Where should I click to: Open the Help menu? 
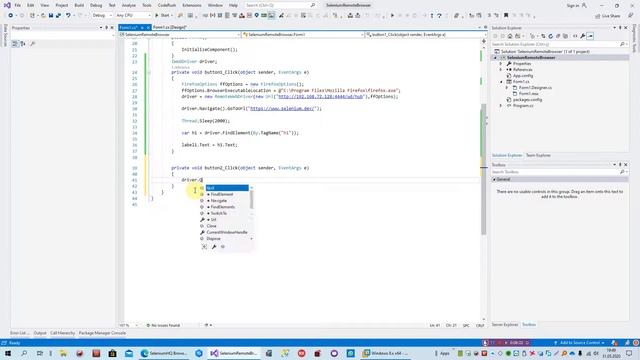click(233, 5)
